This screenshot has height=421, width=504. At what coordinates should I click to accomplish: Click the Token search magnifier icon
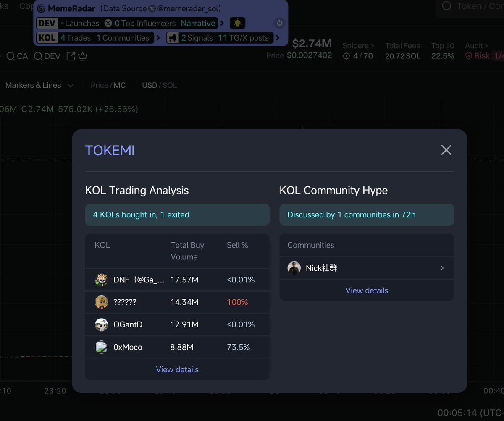click(447, 6)
